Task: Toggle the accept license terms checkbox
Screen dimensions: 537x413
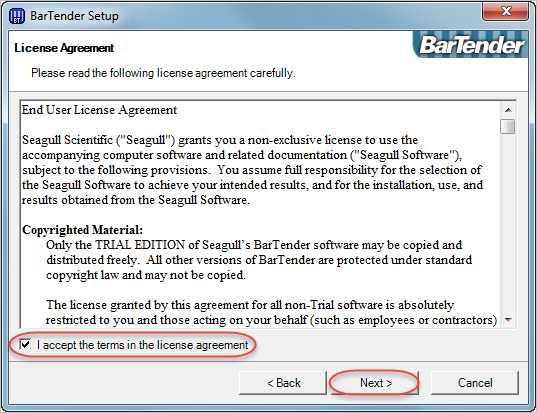Action: pyautogui.click(x=25, y=344)
